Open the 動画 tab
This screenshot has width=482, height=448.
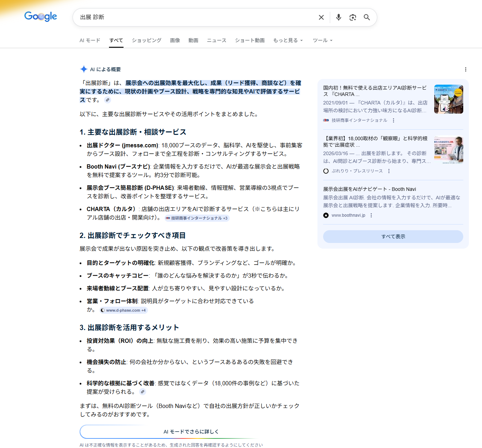[193, 40]
